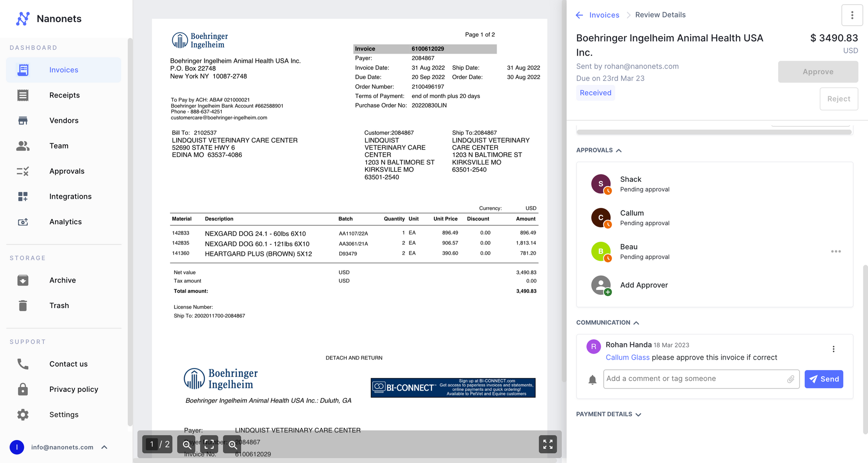Open the Analytics dashboard
This screenshot has width=868, height=463.
pyautogui.click(x=65, y=221)
